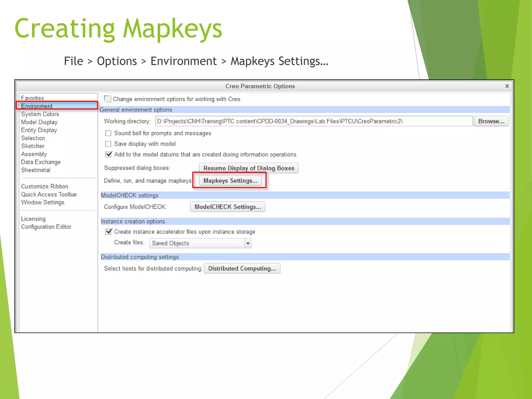Enable Save display with model checkbox

(x=108, y=144)
